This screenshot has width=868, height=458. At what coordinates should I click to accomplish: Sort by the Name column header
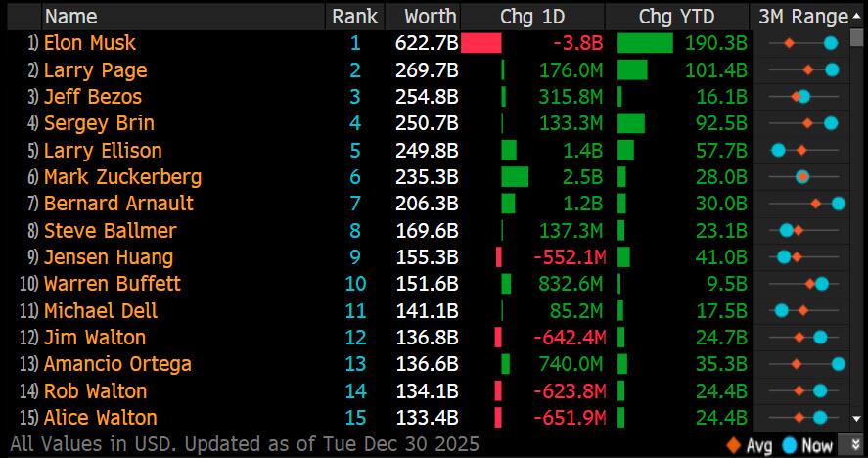point(70,17)
